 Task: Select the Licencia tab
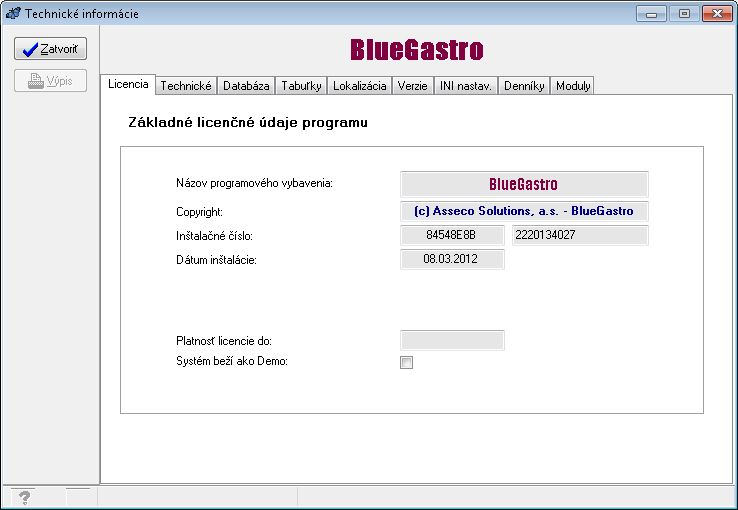coord(128,84)
